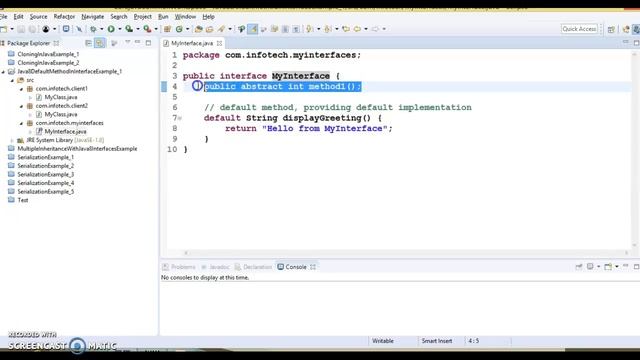Switch to the Javadoc tab
The height and width of the screenshot is (360, 640).
[x=216, y=267]
